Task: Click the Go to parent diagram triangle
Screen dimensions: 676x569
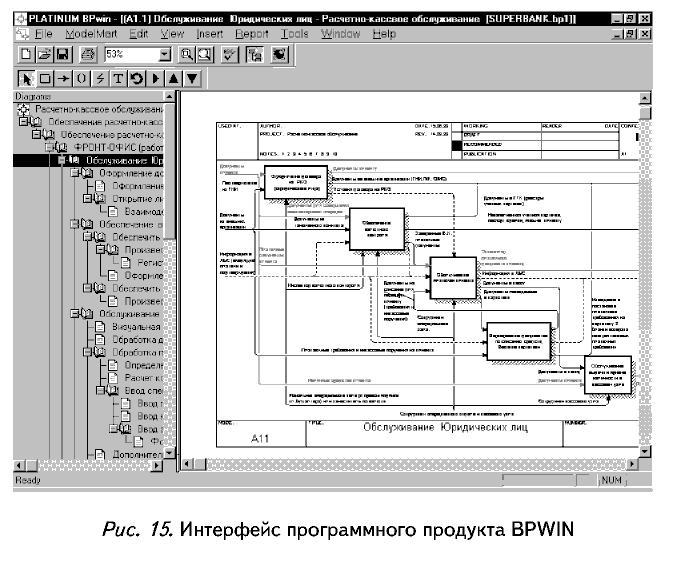Action: tap(174, 77)
